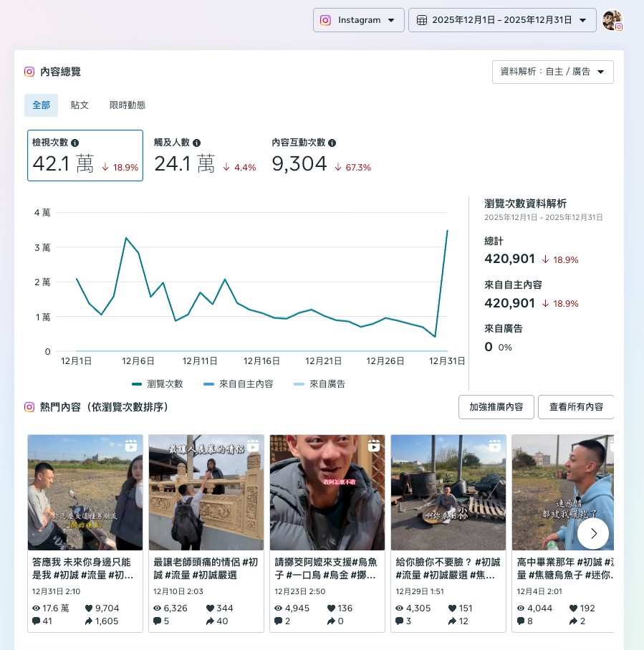Click info icon next to 檢視次數
This screenshot has height=650, width=644.
[x=75, y=143]
